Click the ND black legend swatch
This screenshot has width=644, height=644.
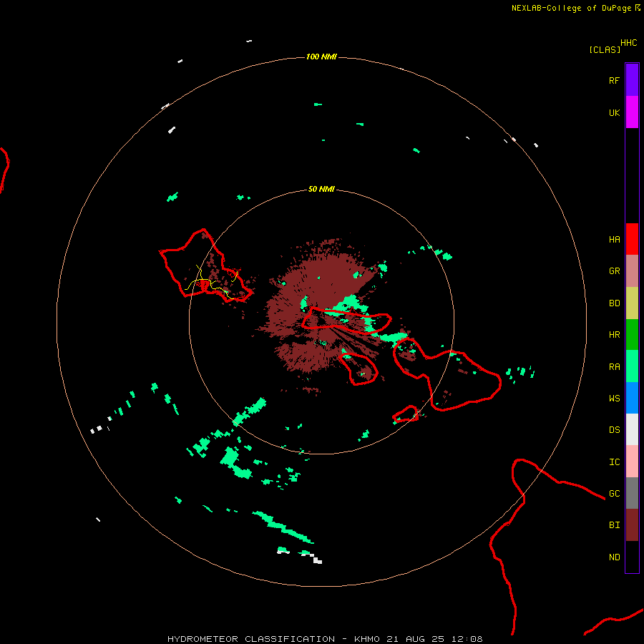632,557
